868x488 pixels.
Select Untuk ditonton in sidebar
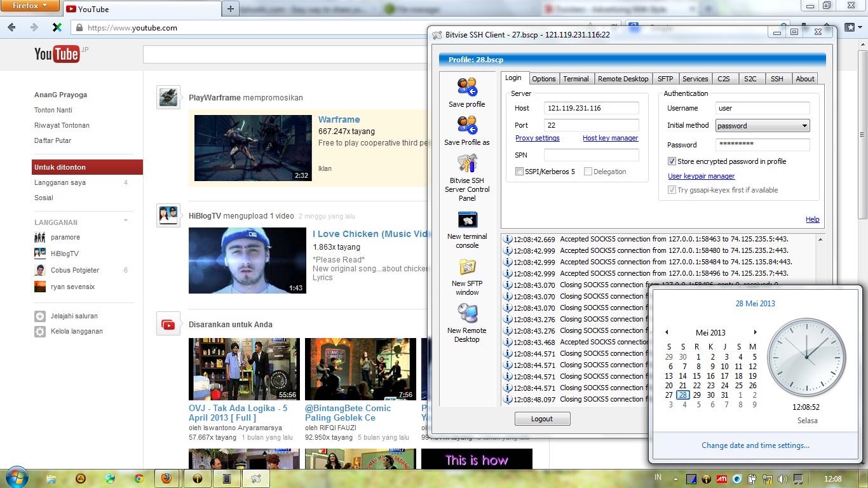(x=88, y=167)
